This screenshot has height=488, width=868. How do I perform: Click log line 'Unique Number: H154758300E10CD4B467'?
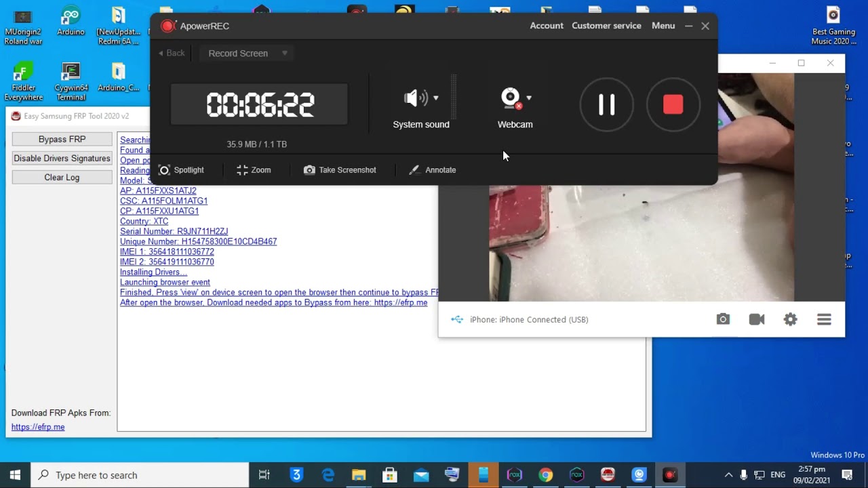(x=198, y=241)
